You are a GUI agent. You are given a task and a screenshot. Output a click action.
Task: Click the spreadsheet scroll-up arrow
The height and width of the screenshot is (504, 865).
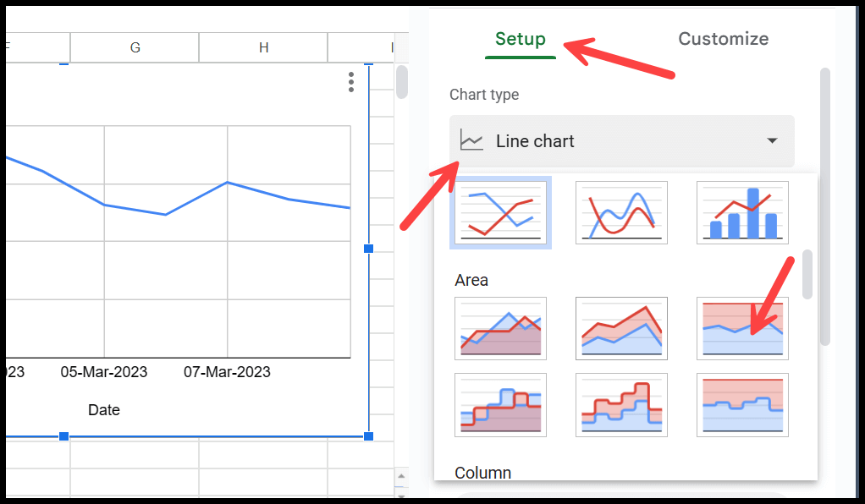coord(401,476)
